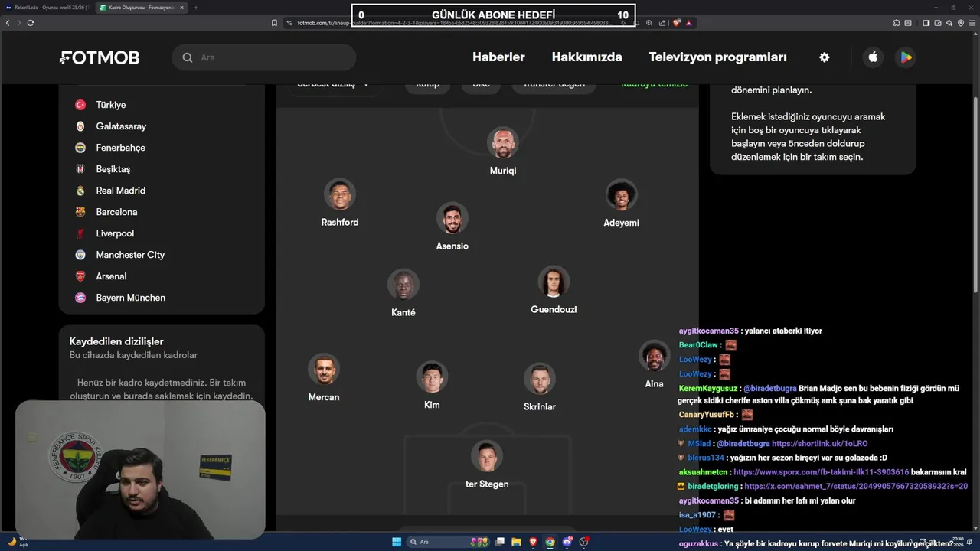This screenshot has height=551, width=980.
Task: Open the Windows Start menu
Action: click(397, 542)
